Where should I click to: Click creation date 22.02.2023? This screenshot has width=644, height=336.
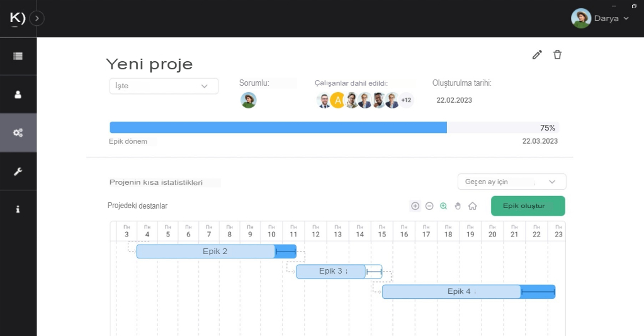(454, 100)
